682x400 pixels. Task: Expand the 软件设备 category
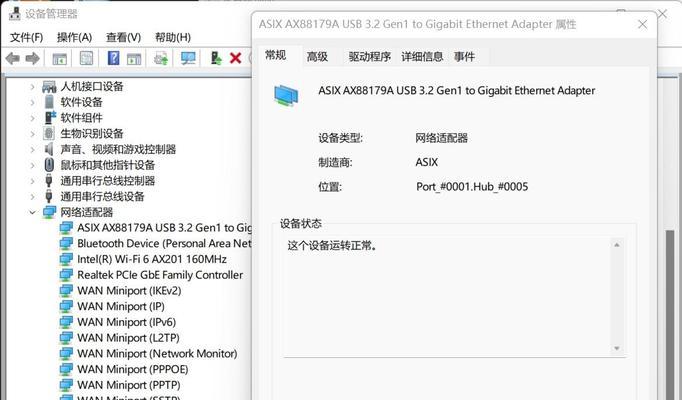tap(32, 103)
